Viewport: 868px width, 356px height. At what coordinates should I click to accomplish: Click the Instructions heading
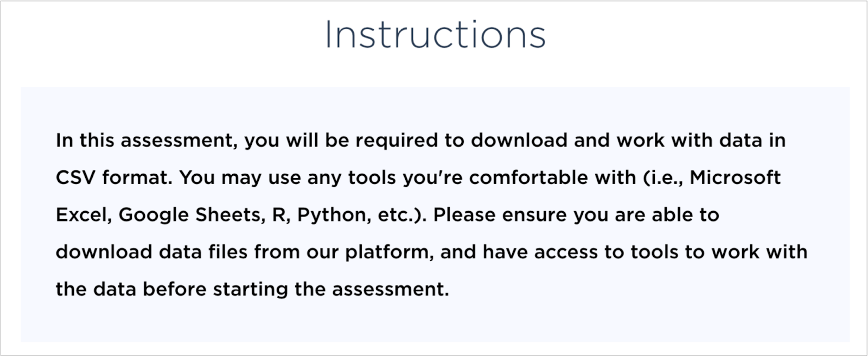[435, 34]
